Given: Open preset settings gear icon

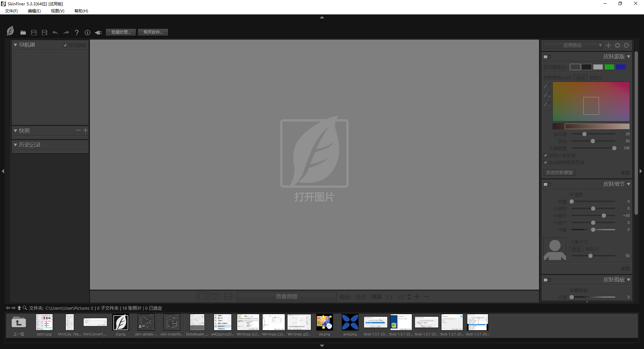Looking at the screenshot, I should (618, 45).
